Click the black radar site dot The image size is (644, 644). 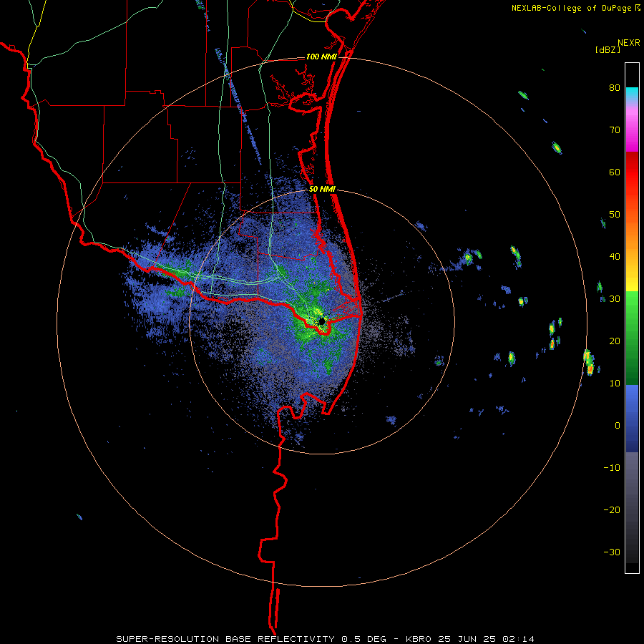pos(322,321)
